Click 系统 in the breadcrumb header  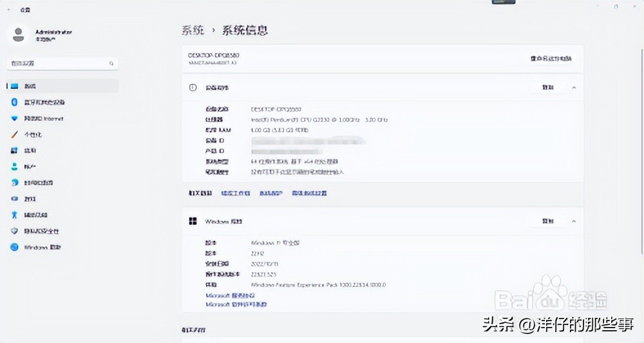[x=193, y=30]
